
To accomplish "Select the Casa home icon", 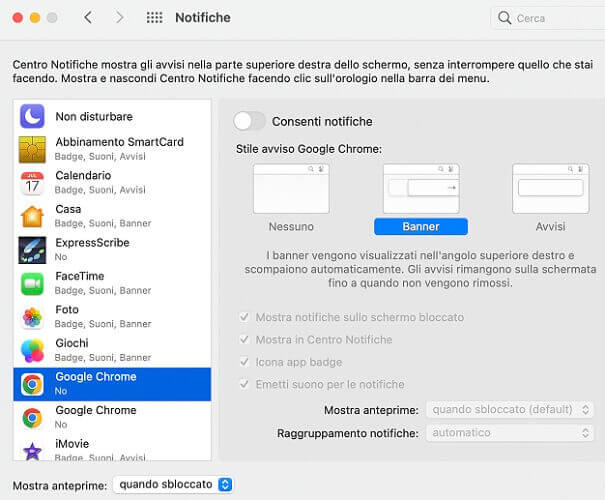I will click(x=32, y=216).
